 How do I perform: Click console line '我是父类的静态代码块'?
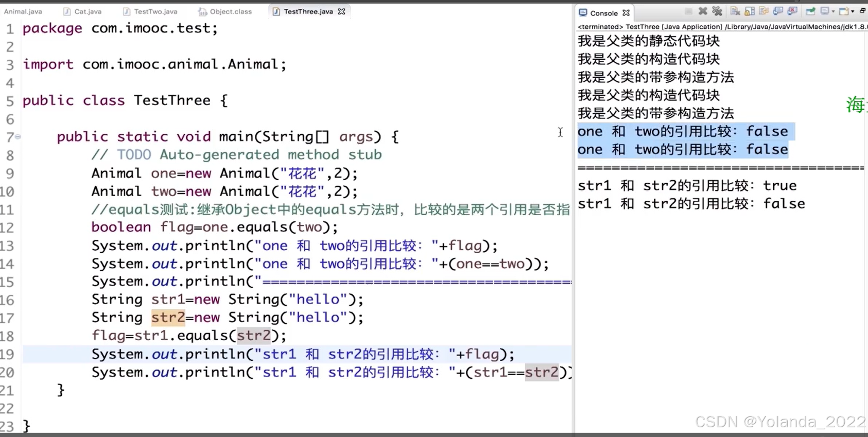[649, 41]
